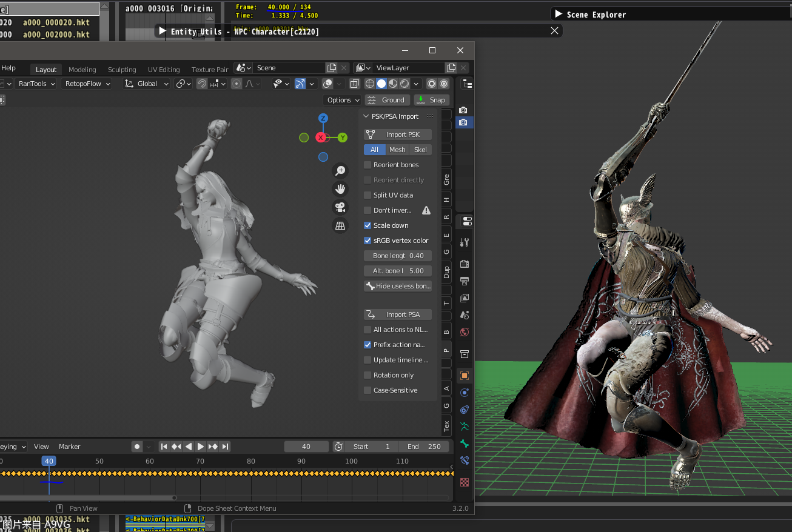Open the Bone properties icon

pyautogui.click(x=465, y=444)
